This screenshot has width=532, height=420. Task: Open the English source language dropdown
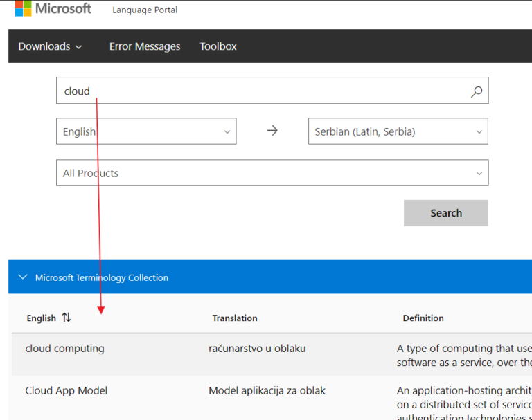pos(146,131)
